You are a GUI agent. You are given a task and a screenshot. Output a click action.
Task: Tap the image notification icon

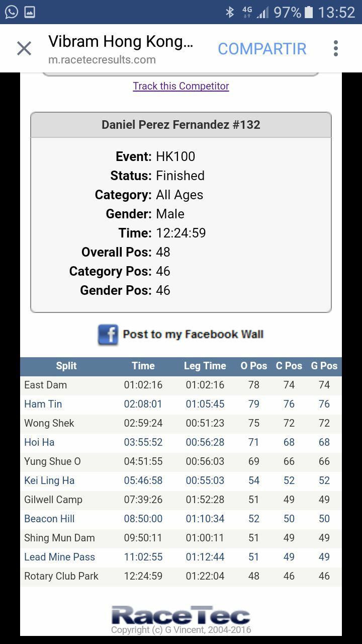click(30, 12)
